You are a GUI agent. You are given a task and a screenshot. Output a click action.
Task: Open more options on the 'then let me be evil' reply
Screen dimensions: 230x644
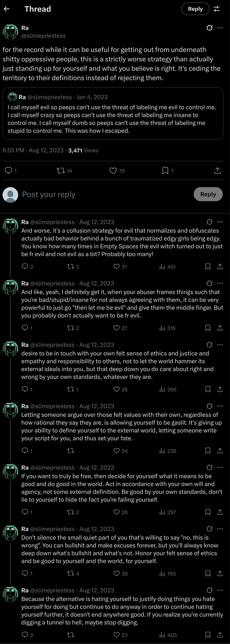click(x=220, y=283)
